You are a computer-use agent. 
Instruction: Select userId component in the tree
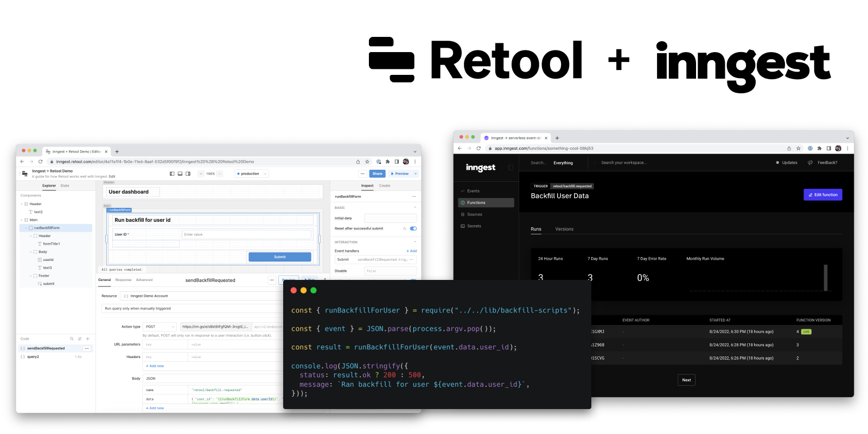tap(48, 260)
